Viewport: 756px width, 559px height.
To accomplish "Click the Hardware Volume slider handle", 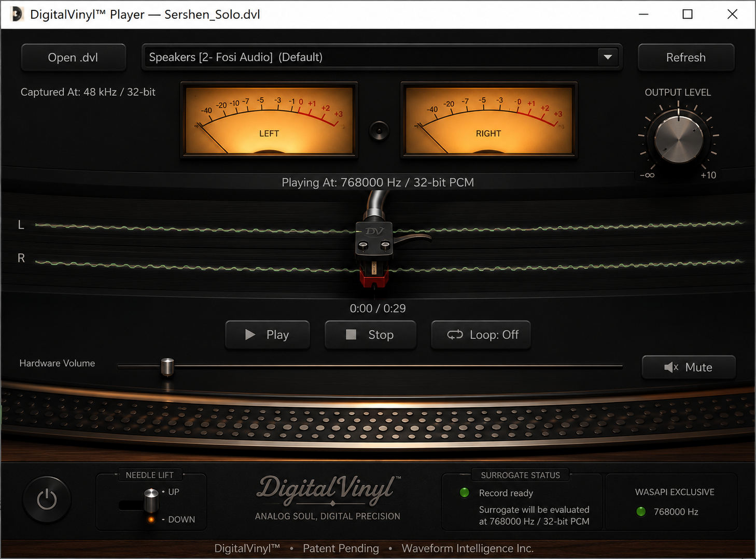I will 167,366.
